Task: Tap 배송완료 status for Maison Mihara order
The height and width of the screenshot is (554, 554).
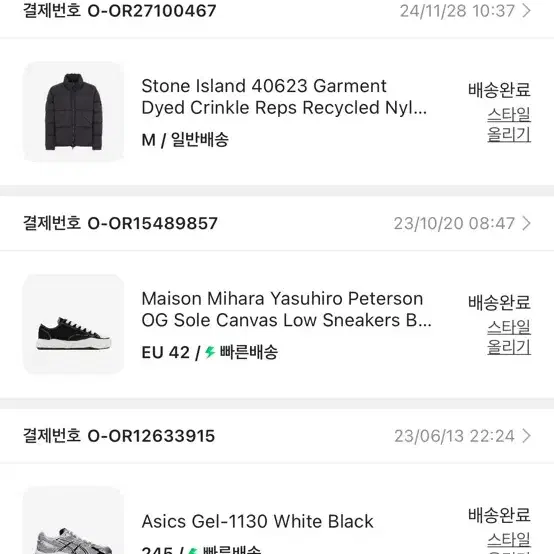Action: point(499,302)
